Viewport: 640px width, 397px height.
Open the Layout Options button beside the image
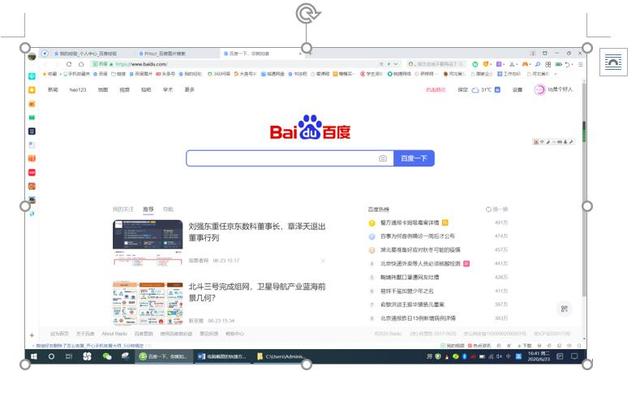click(613, 62)
